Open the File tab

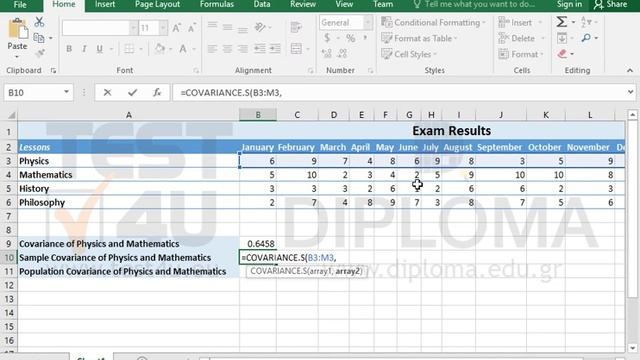(x=20, y=4)
